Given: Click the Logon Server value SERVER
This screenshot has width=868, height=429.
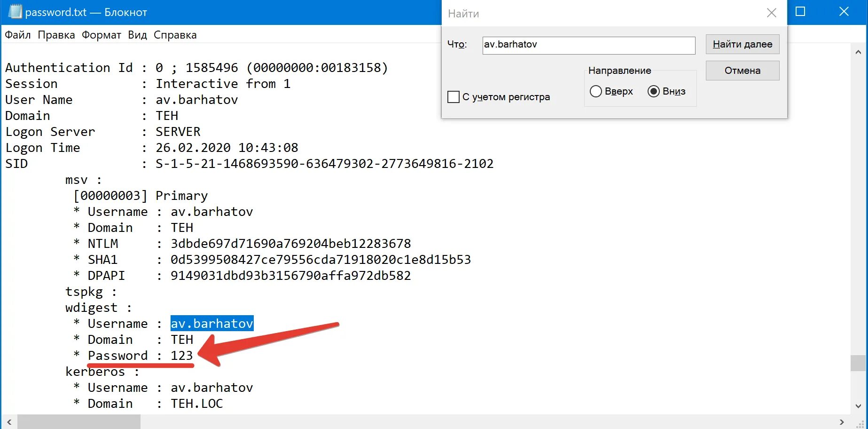Looking at the screenshot, I should (x=178, y=132).
